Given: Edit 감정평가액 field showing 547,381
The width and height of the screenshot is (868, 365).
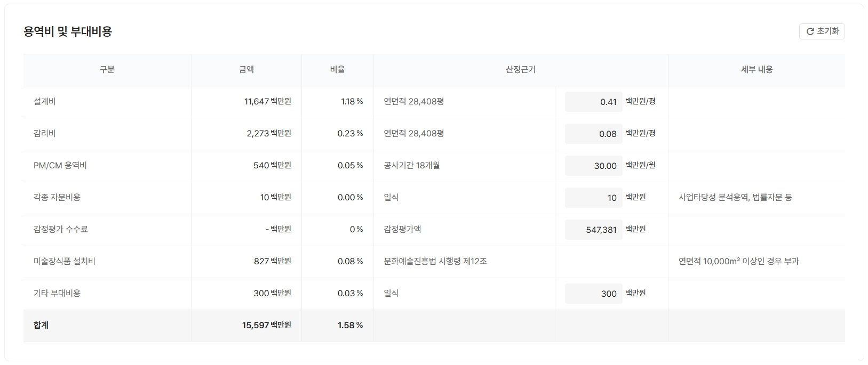Looking at the screenshot, I should click(593, 230).
